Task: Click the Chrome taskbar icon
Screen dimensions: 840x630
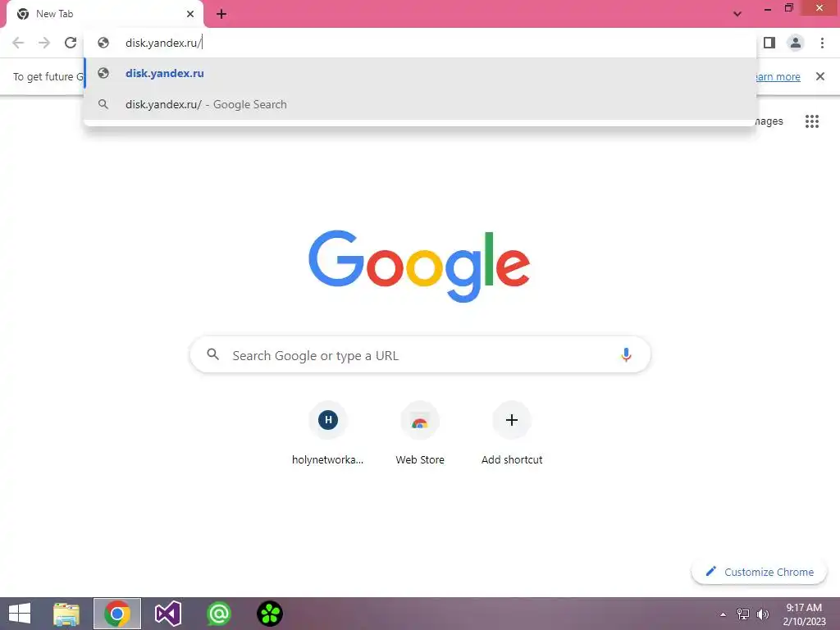Action: pos(117,614)
